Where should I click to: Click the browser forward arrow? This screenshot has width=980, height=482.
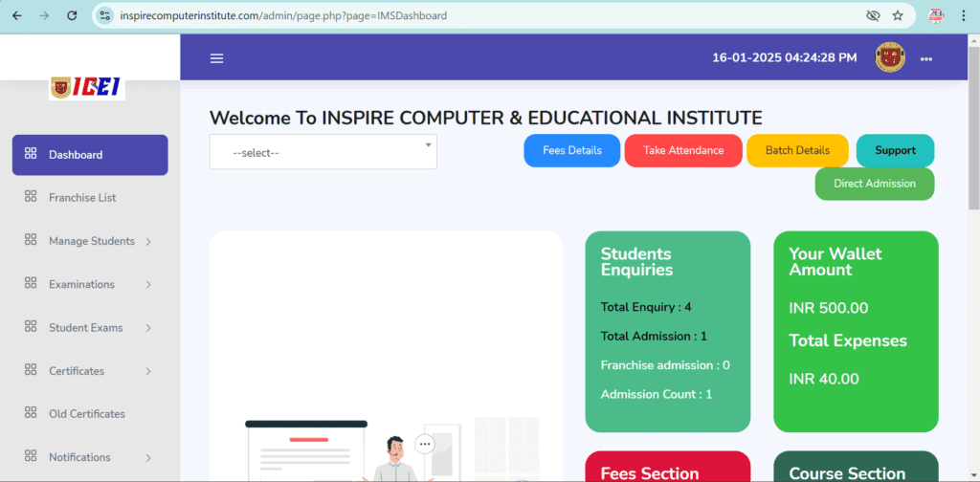pos(44,15)
